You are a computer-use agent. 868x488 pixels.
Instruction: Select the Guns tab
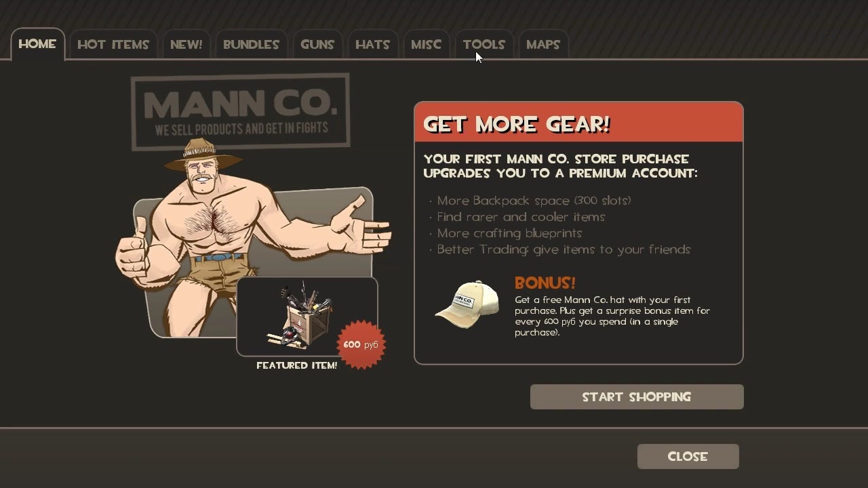[317, 45]
